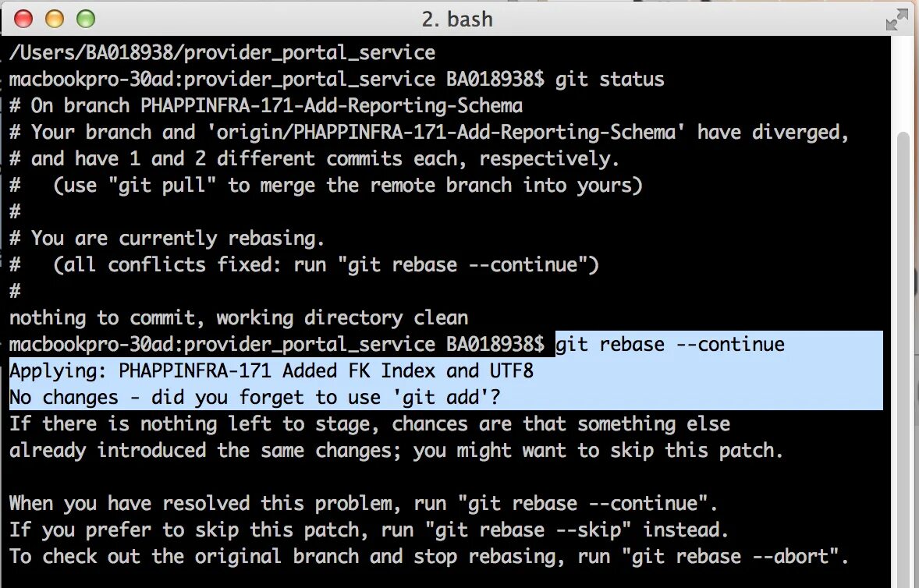Click the green zoom window button

tap(85, 19)
